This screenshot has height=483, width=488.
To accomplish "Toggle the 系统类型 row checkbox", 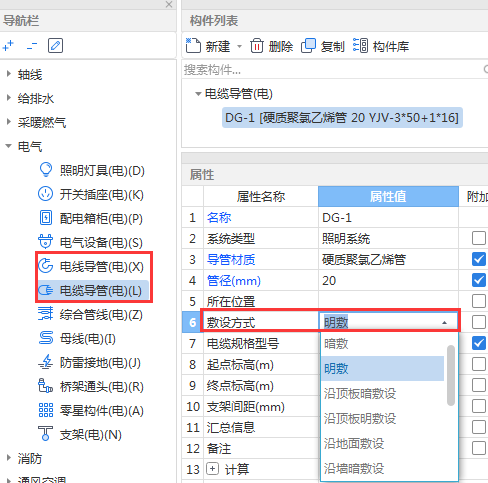I will tap(479, 238).
